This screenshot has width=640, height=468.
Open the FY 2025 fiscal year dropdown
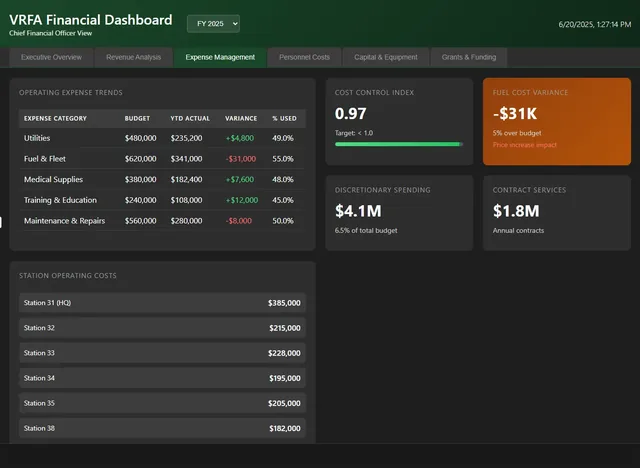[x=213, y=24]
